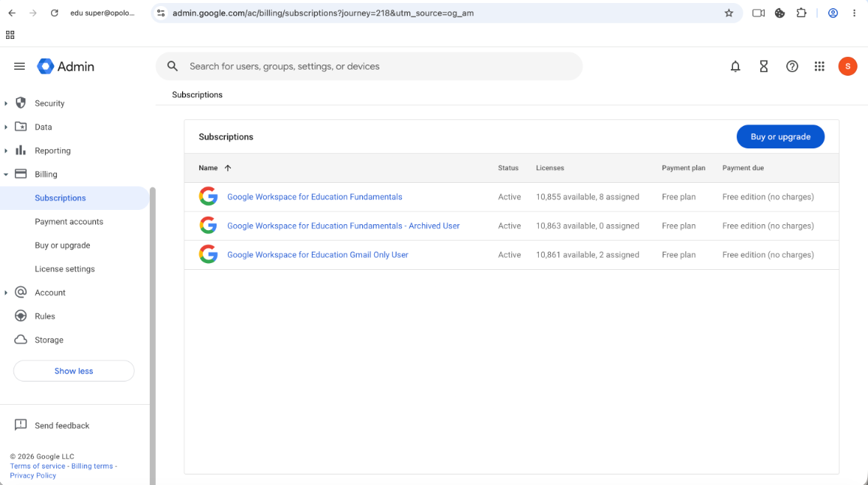The height and width of the screenshot is (485, 868).
Task: Click the blue Buy or upgrade button
Action: pos(780,136)
